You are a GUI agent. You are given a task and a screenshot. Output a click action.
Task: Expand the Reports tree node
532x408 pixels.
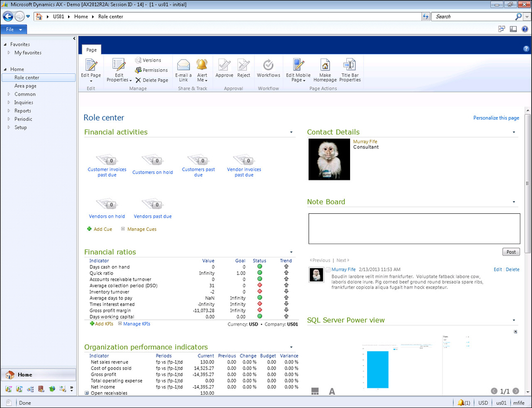9,111
